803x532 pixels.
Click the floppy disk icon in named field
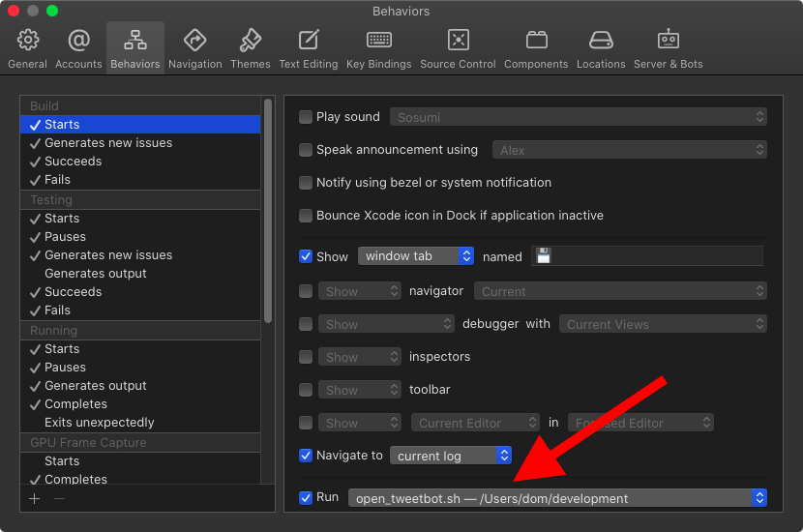(x=544, y=255)
